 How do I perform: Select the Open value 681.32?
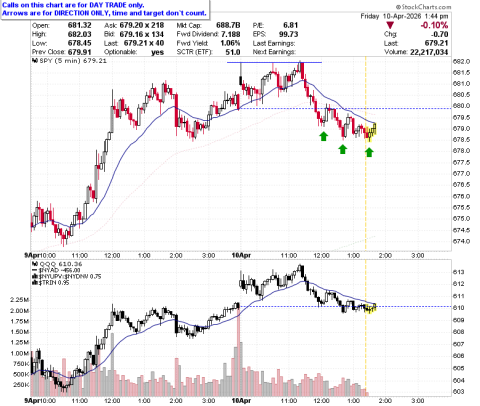tap(79, 25)
